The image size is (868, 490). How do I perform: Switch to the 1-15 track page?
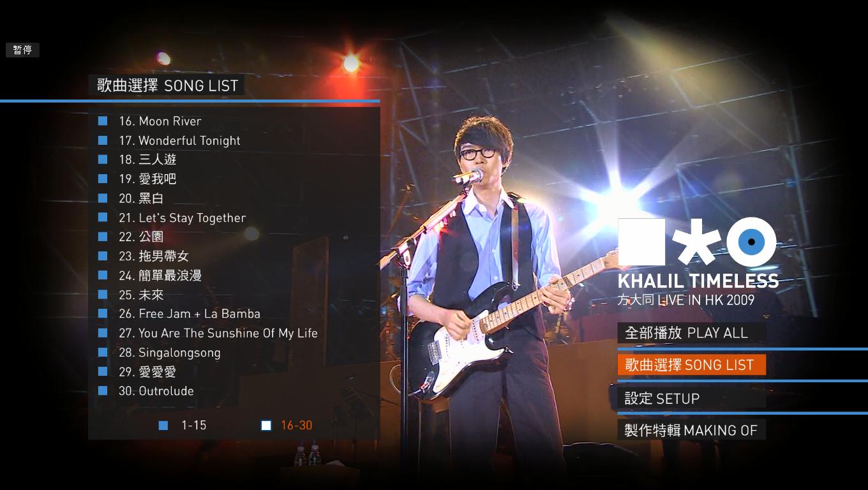click(193, 426)
